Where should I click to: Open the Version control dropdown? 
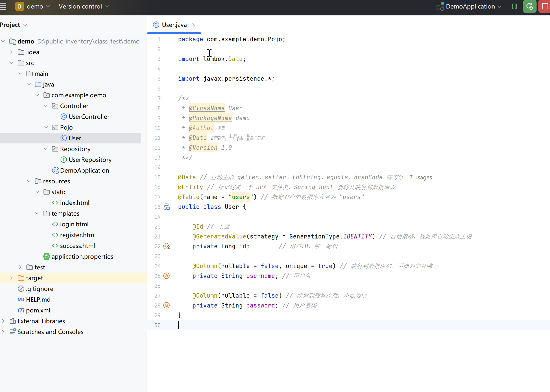[83, 6]
